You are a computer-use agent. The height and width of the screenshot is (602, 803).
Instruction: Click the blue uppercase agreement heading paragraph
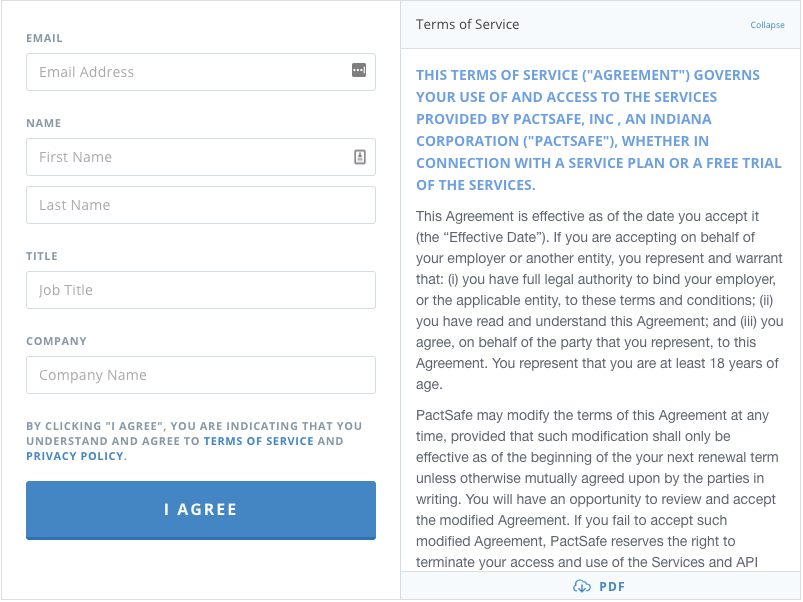(599, 130)
